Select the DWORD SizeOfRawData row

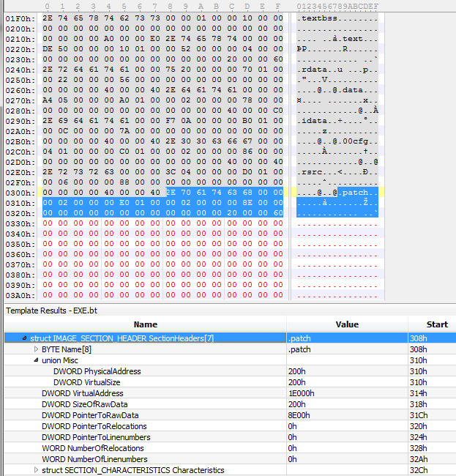pos(230,404)
